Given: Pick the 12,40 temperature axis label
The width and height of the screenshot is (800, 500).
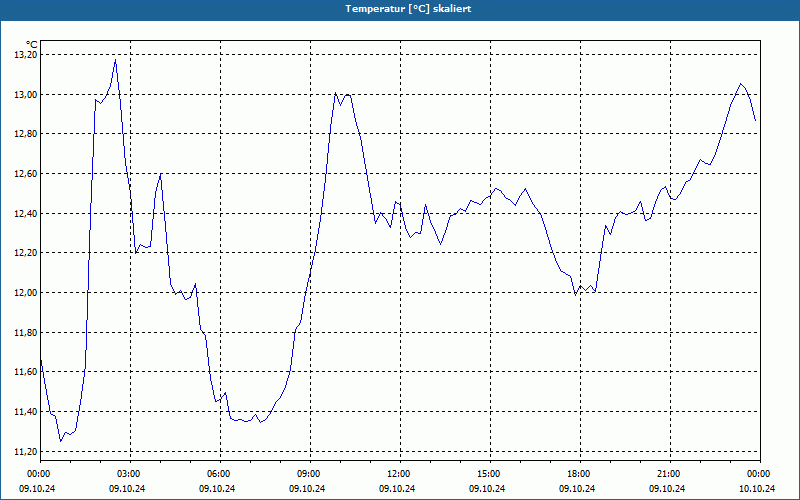Looking at the screenshot, I should coord(25,213).
